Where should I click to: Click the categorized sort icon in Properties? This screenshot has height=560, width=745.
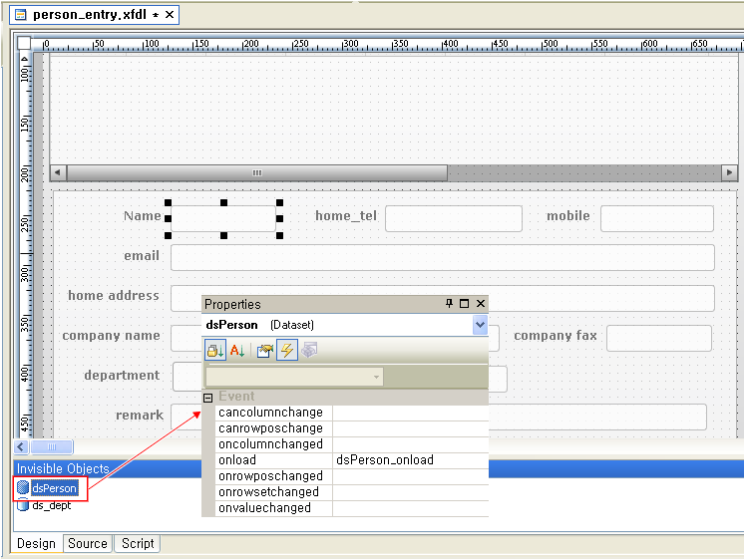[x=215, y=350]
